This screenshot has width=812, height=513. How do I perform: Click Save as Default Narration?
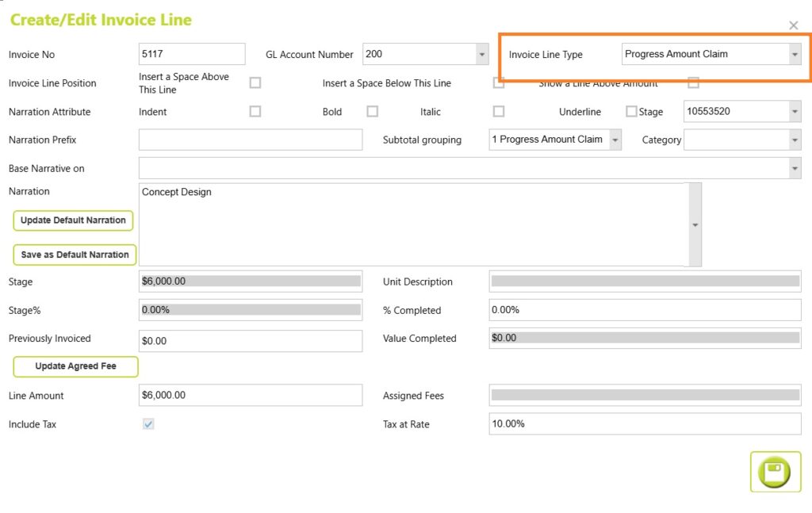(x=75, y=255)
